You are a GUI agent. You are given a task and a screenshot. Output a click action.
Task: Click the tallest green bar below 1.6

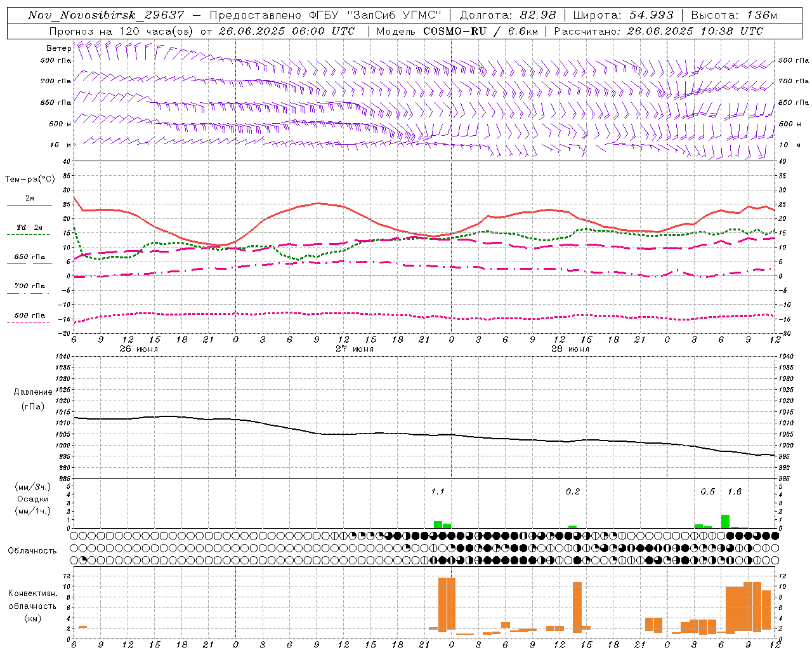pos(725,521)
